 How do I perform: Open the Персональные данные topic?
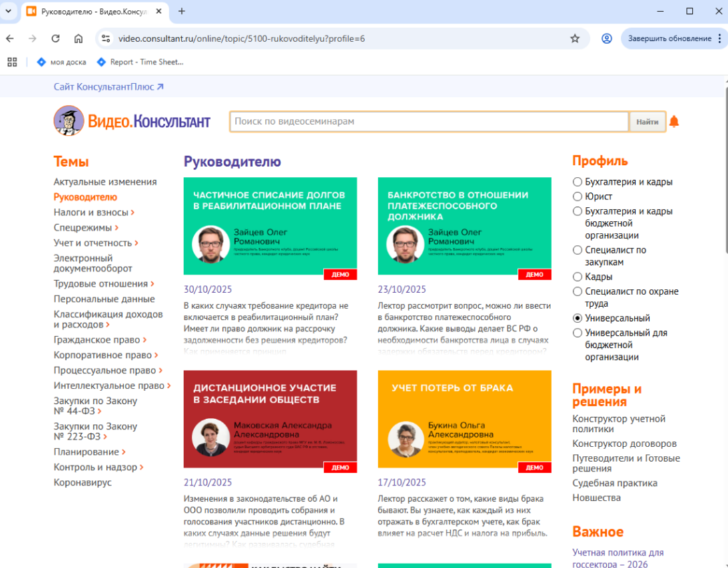point(103,299)
